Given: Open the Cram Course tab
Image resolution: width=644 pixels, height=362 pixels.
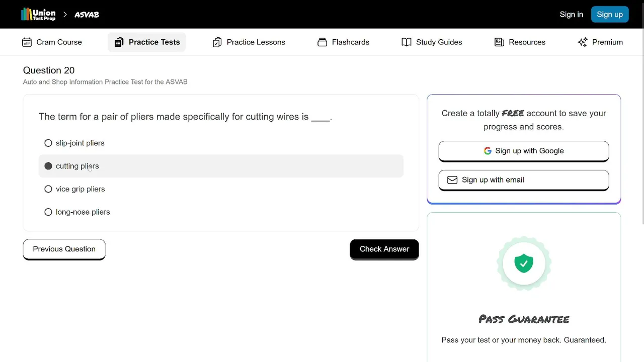Looking at the screenshot, I should coord(52,42).
